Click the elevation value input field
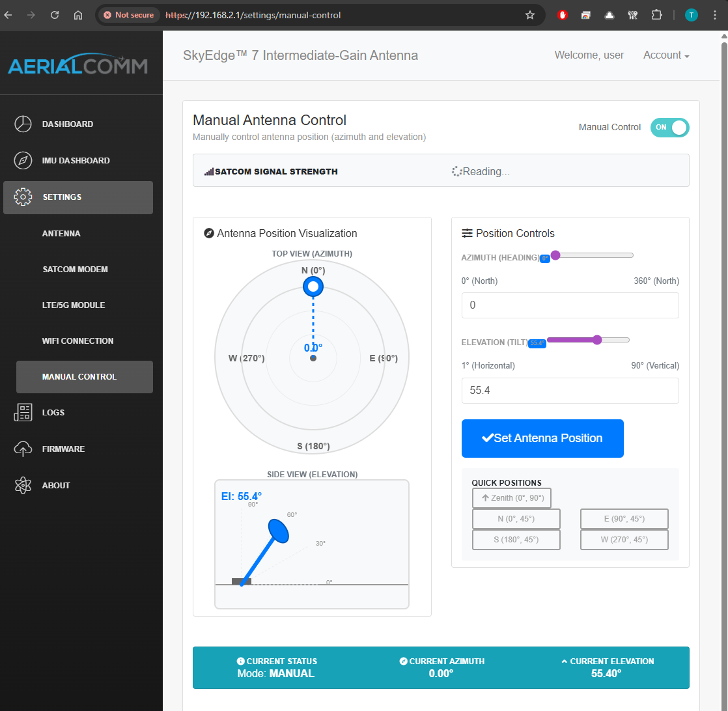 [x=570, y=391]
